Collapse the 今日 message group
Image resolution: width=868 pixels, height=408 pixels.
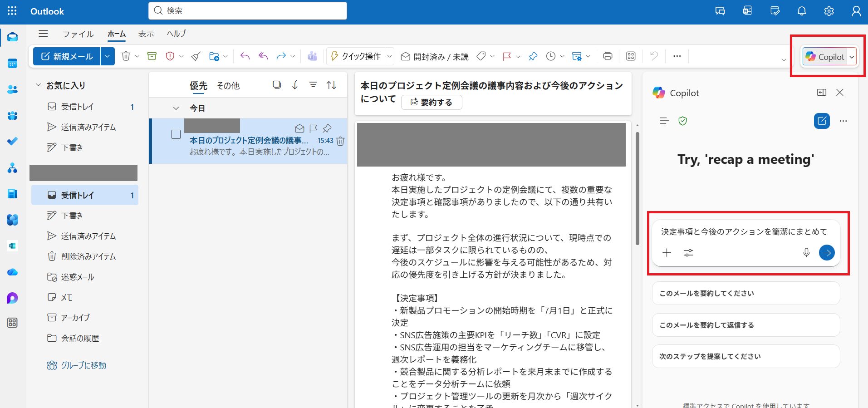tap(176, 108)
